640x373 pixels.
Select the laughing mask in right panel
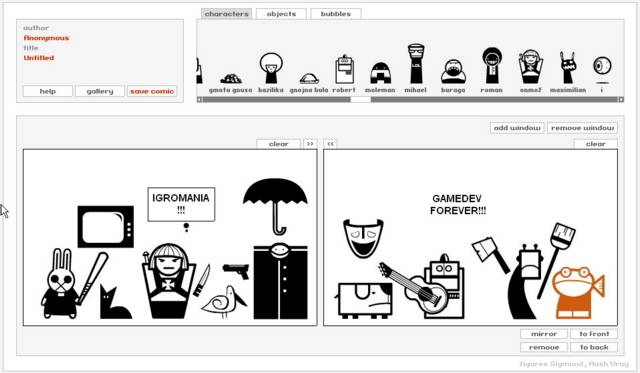point(363,238)
